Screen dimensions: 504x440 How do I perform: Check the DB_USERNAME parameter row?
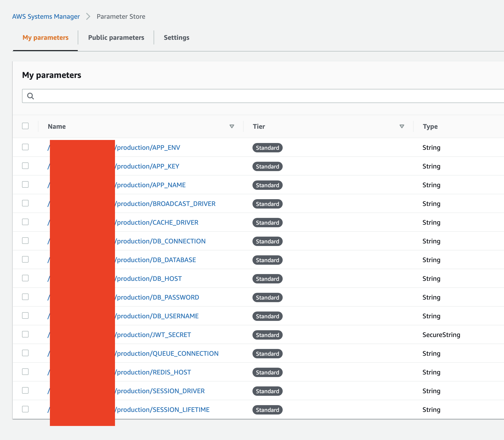25,315
